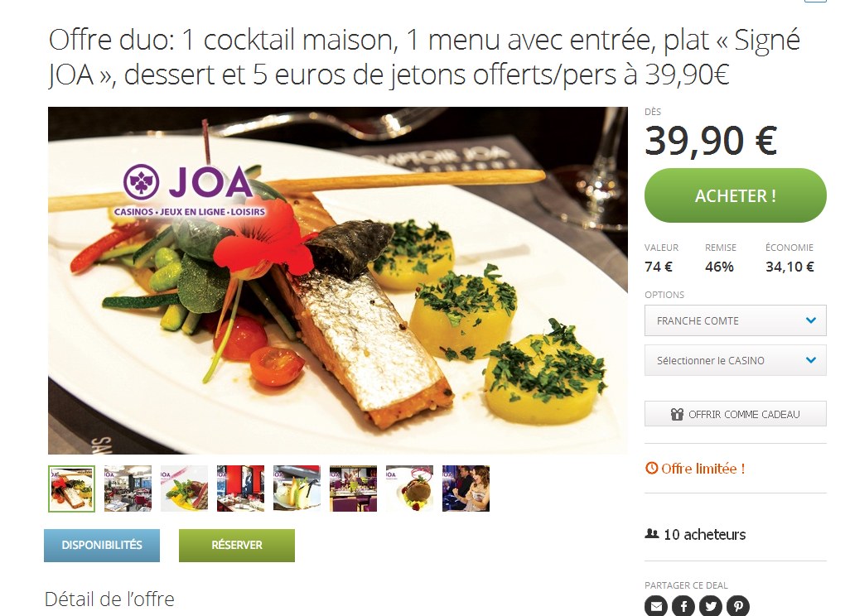845x616 pixels.
Task: View the smiling woman casino thumbnail
Action: coord(466,488)
